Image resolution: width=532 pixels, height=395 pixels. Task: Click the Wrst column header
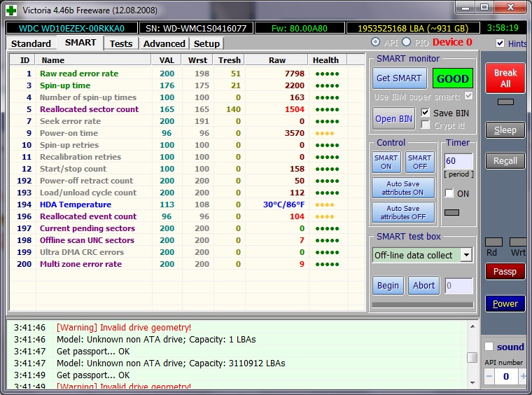point(197,60)
